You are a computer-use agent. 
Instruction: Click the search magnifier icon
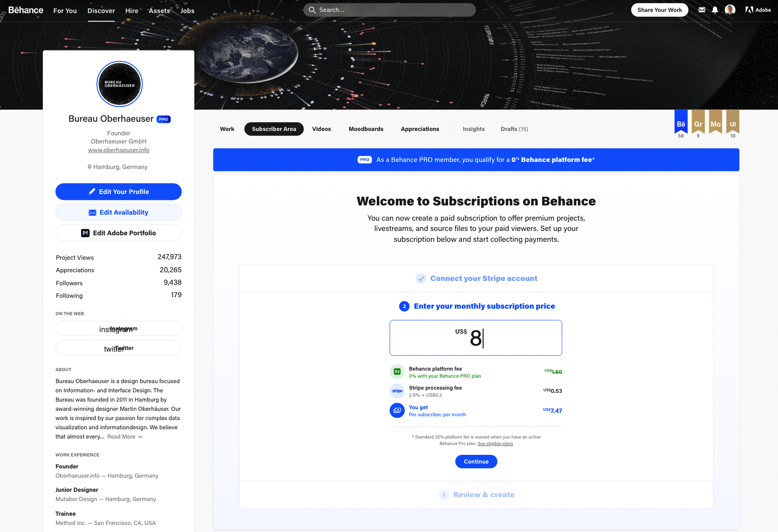pos(312,10)
